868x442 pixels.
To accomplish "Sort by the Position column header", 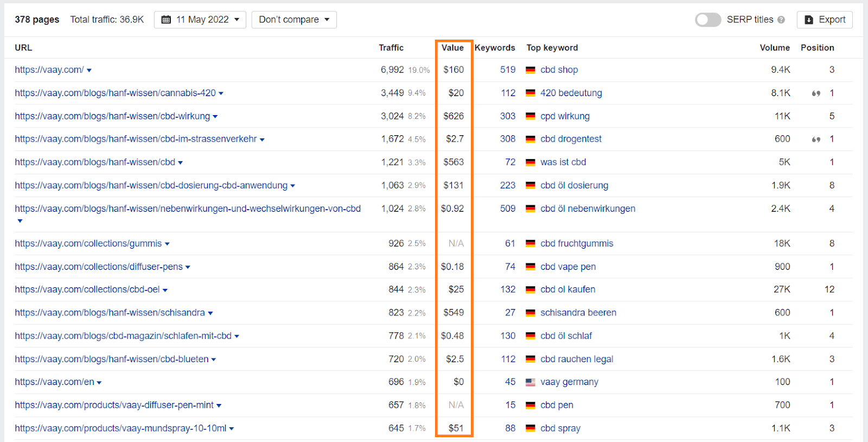I will tap(817, 48).
